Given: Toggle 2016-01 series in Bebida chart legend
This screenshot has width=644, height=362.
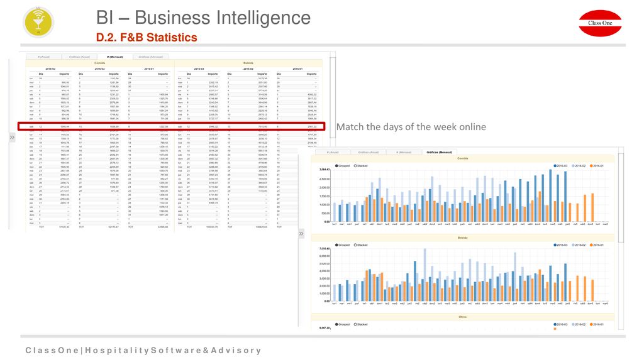Looking at the screenshot, I should (x=597, y=245).
